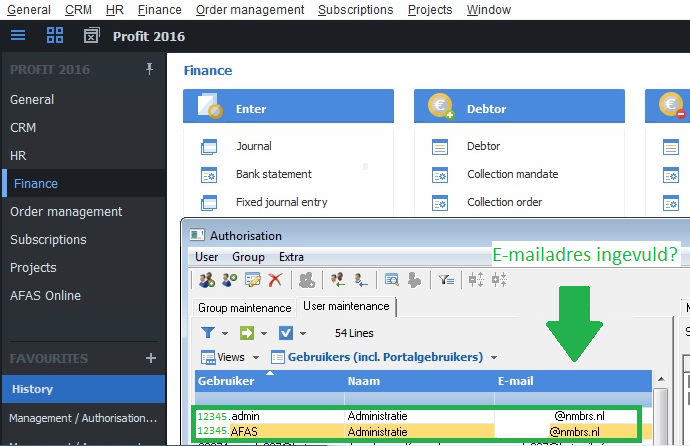Click the expand rows vertical arrows icon
Image resolution: width=690 pixels, height=446 pixels.
click(476, 280)
